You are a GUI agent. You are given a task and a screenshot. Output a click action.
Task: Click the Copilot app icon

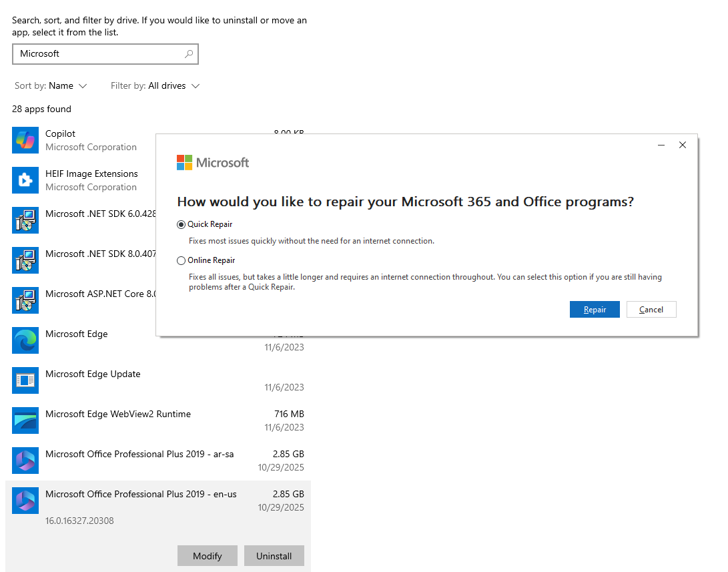pos(25,139)
